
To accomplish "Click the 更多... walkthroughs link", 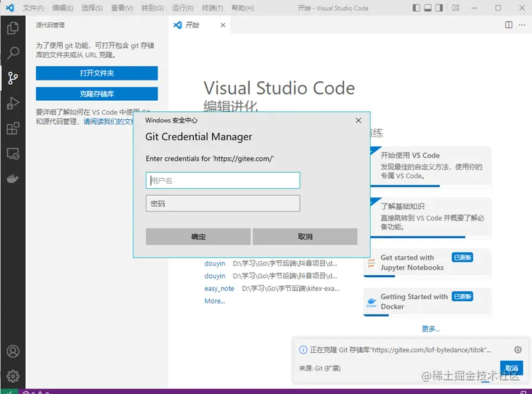I will click(431, 329).
